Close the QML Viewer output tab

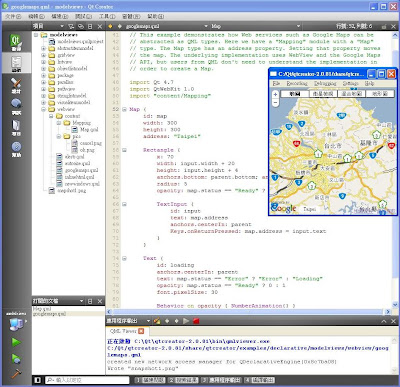pyautogui.click(x=141, y=331)
